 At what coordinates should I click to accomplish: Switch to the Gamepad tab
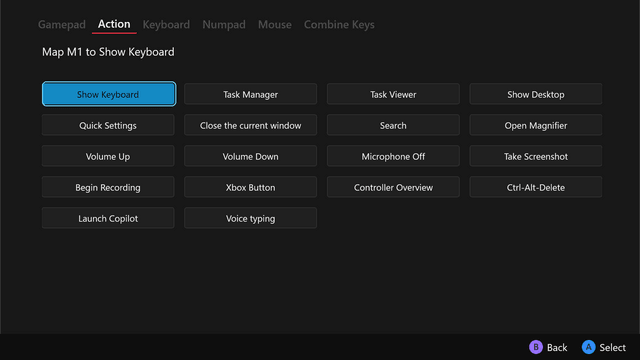click(62, 24)
